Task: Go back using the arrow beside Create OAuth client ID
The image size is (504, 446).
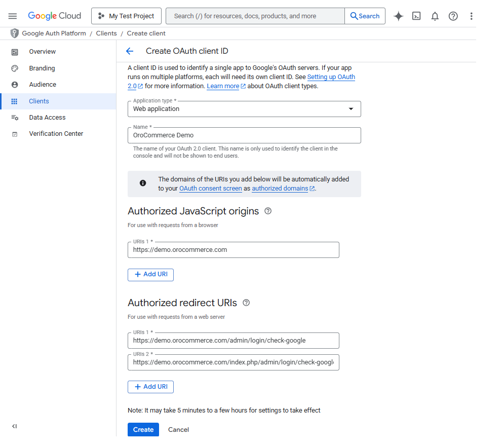Action: [x=130, y=51]
